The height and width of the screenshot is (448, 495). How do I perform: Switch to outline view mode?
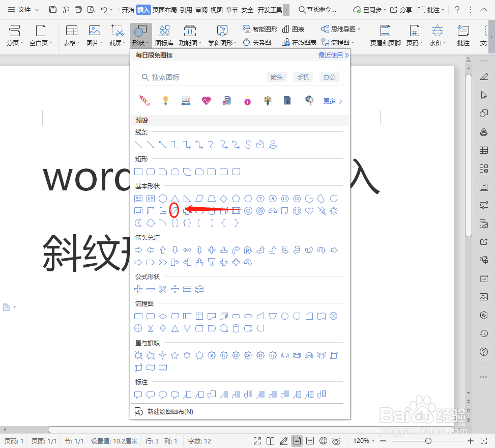(x=310, y=441)
